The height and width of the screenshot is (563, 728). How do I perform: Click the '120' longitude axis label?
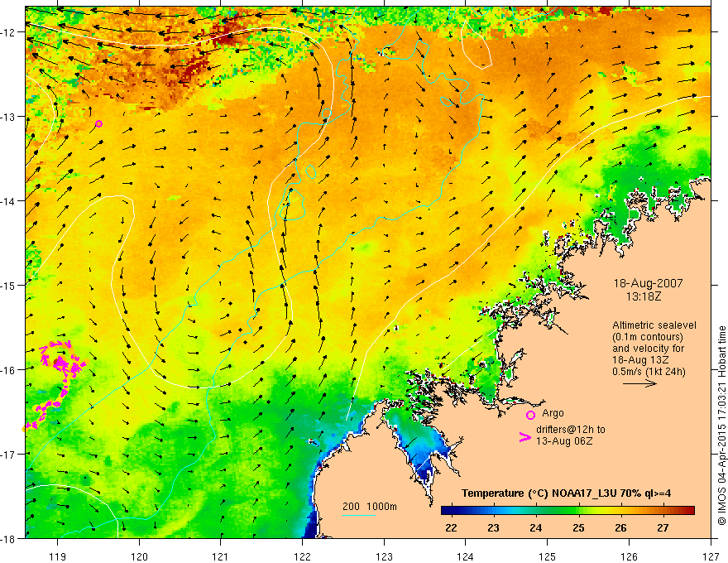tap(139, 556)
